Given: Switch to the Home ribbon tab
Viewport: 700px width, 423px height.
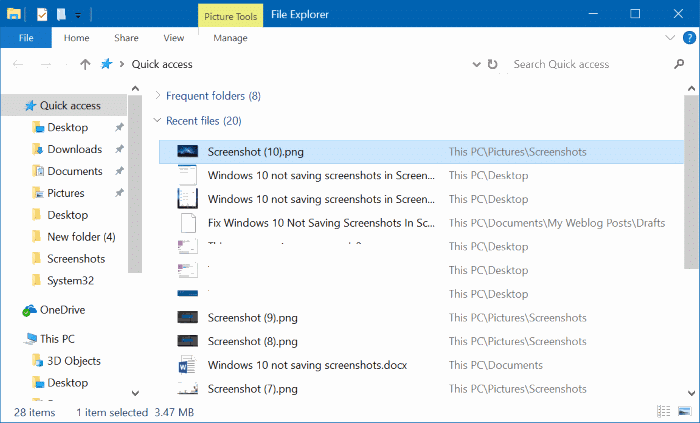Looking at the screenshot, I should tap(76, 38).
